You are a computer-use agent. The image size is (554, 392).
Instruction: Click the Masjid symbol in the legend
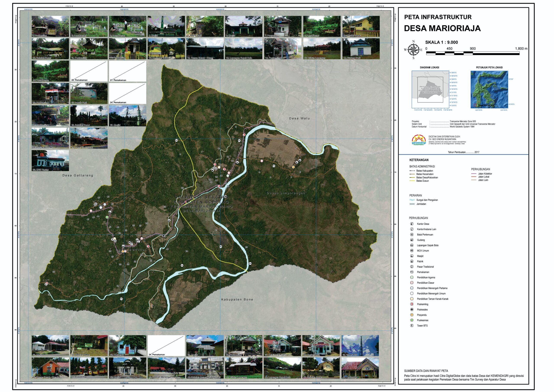coord(412,256)
